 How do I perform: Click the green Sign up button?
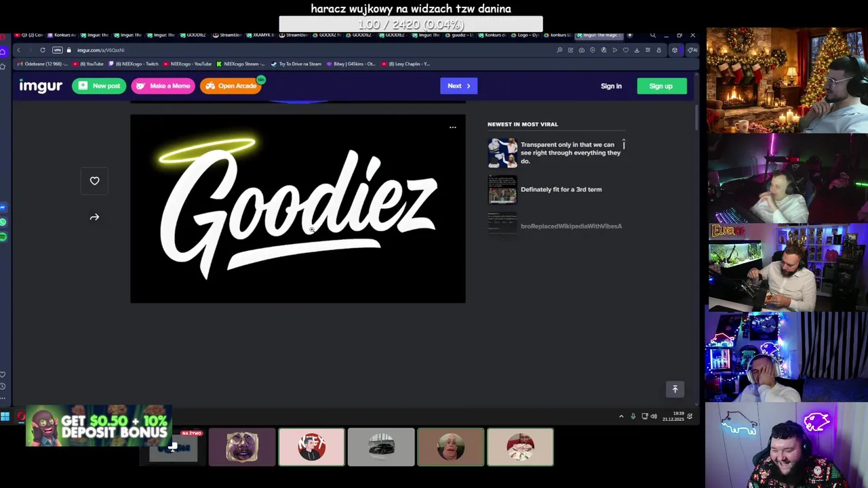[x=661, y=86]
